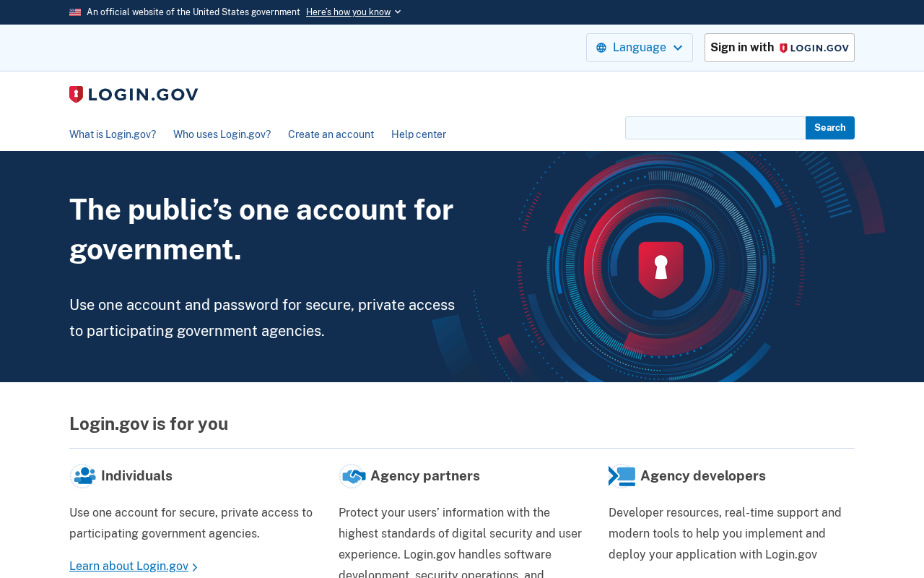924x578 pixels.
Task: Focus the site search input field
Action: click(715, 128)
